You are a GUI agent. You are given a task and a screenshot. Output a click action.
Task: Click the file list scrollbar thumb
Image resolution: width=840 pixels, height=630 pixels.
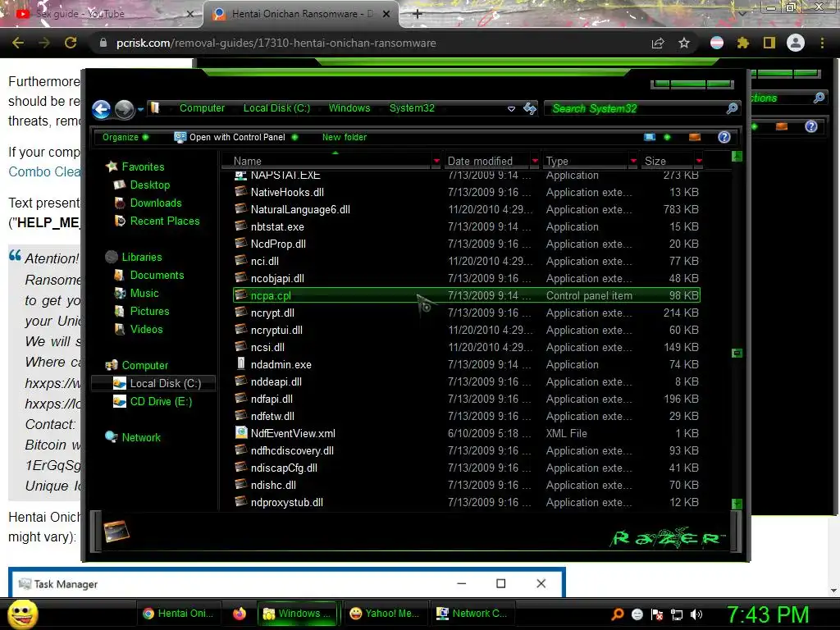[x=737, y=353]
